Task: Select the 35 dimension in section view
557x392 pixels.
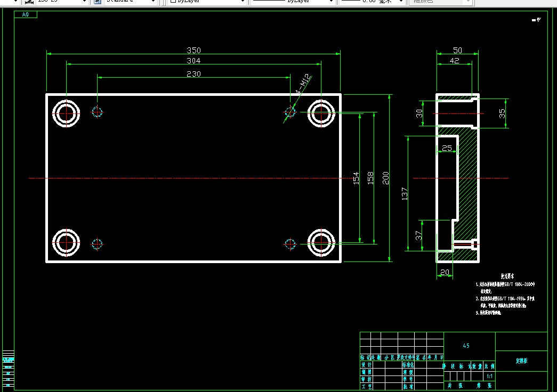Action: (x=502, y=113)
